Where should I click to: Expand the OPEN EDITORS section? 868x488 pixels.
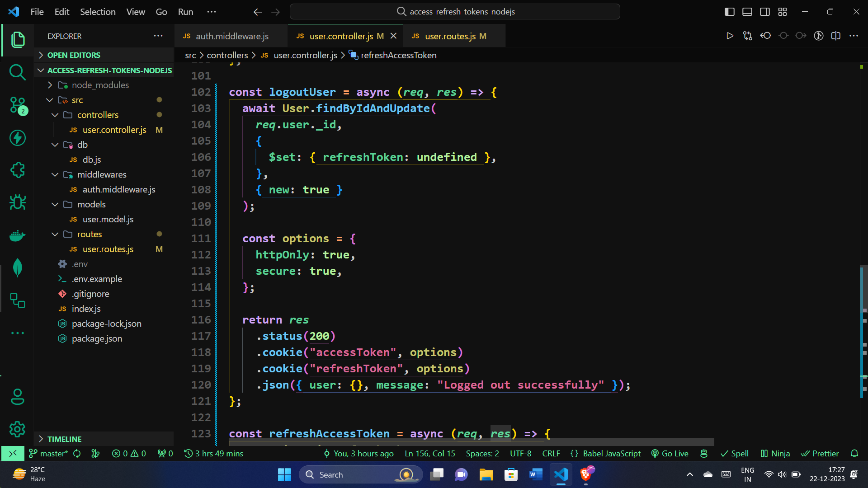click(x=74, y=55)
